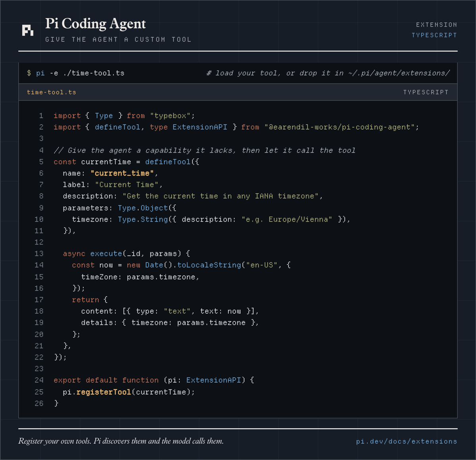Click the content array on line 18
The width and height of the screenshot is (476, 460).
pos(170,311)
